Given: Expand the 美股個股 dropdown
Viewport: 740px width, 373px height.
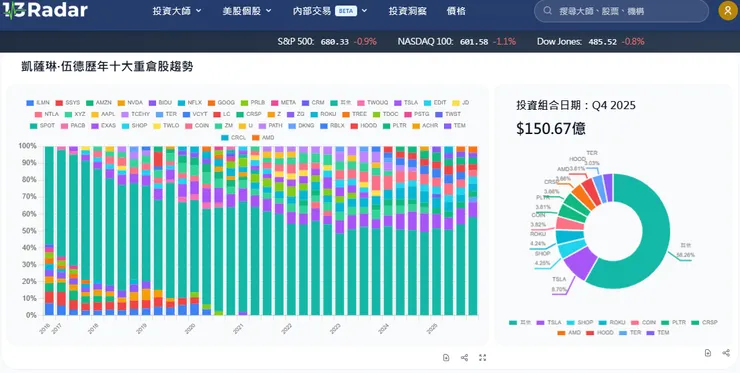Looking at the screenshot, I should click(247, 11).
